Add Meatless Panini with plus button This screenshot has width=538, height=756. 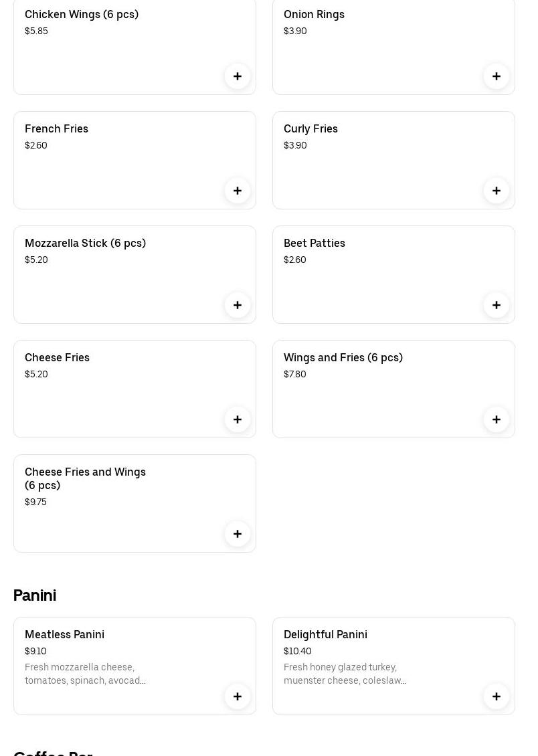[238, 696]
